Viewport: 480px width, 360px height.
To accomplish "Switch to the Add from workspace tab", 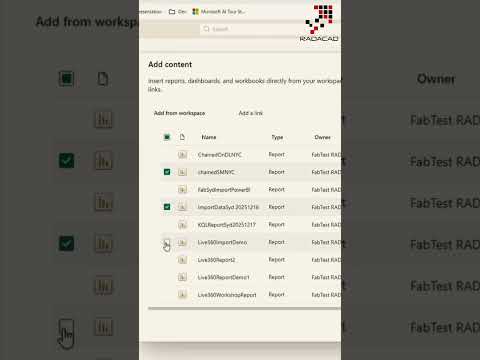I will (x=179, y=113).
